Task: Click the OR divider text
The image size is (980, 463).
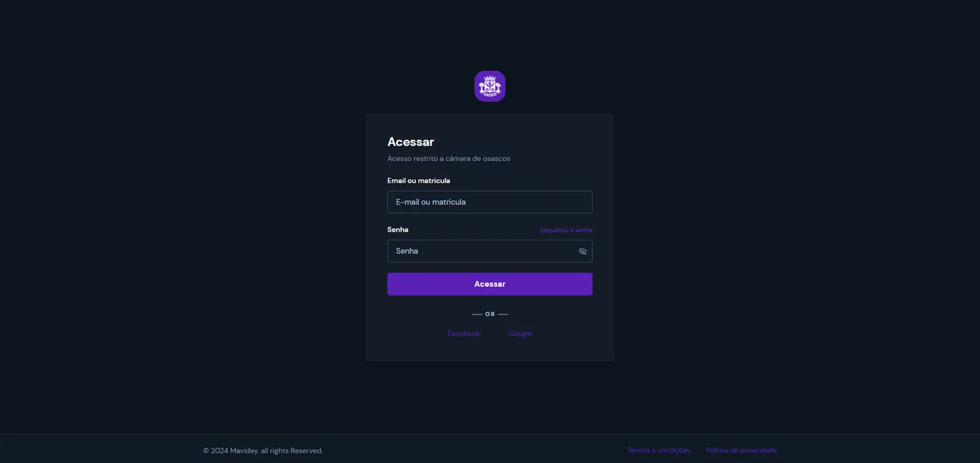Action: point(490,314)
